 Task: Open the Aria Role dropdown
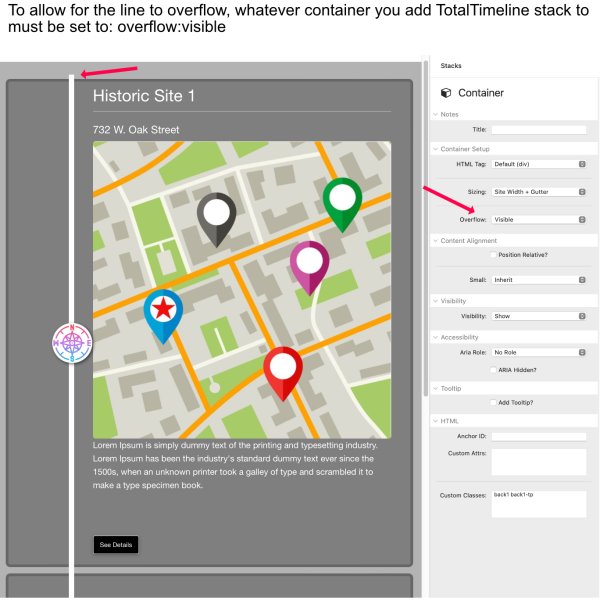[x=538, y=352]
